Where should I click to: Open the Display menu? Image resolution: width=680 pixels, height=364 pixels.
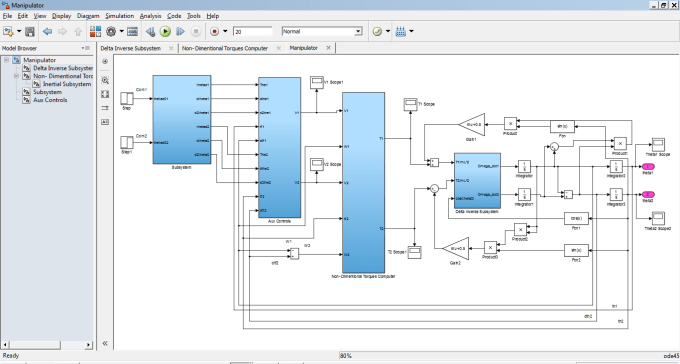click(x=62, y=16)
